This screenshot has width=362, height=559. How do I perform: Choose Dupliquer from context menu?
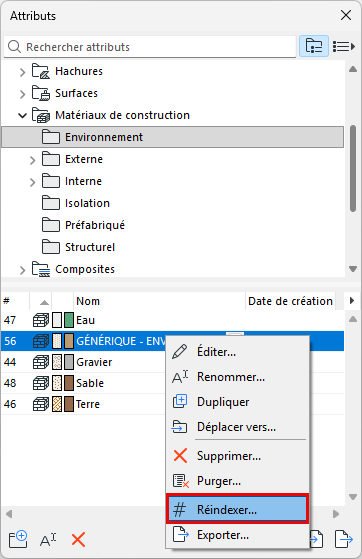click(237, 402)
